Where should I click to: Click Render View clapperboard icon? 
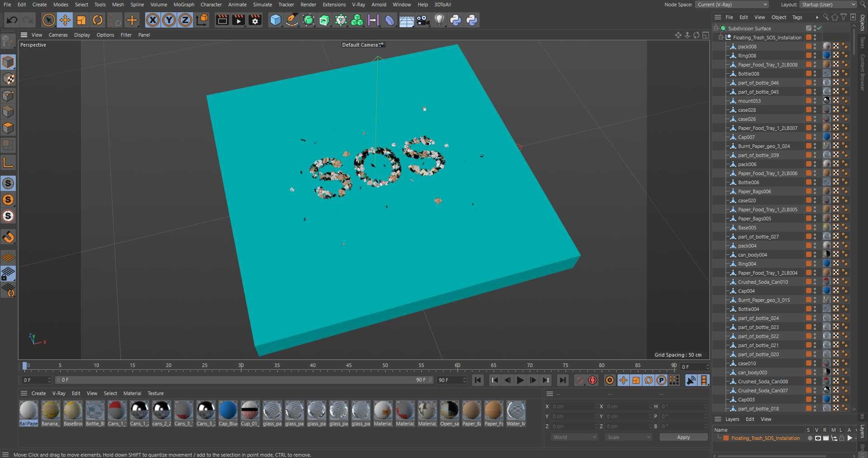222,20
